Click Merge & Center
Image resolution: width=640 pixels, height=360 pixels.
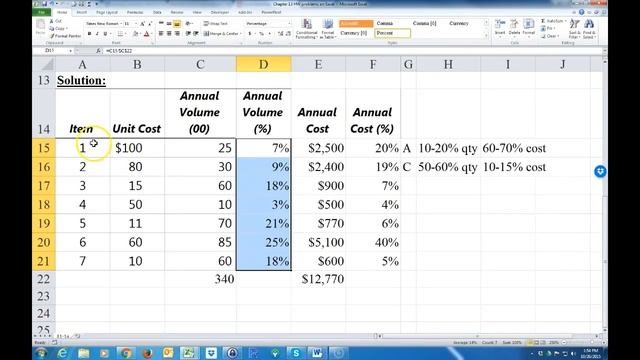coord(221,33)
